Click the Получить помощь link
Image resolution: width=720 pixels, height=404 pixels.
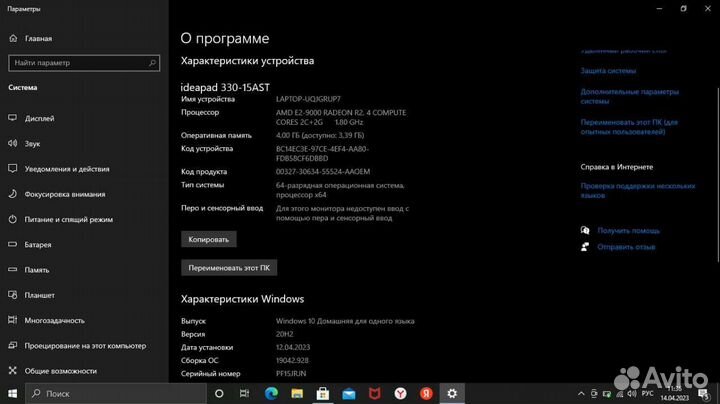coord(628,230)
